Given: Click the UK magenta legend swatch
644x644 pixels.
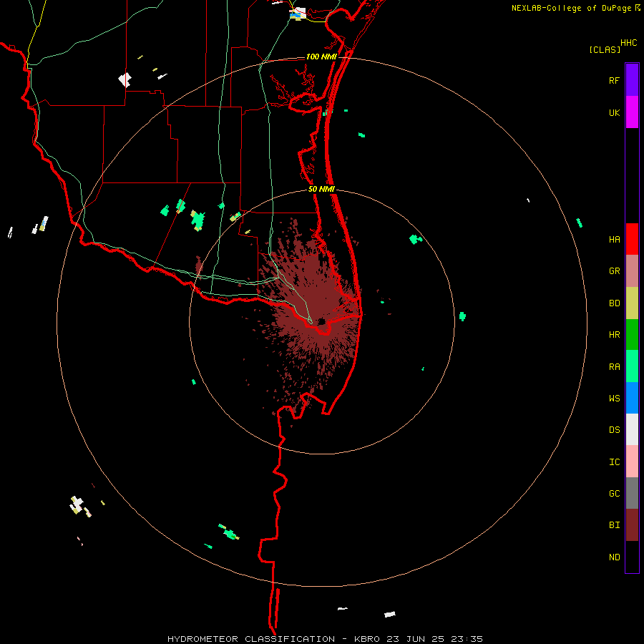Looking at the screenshot, I should click(x=632, y=112).
